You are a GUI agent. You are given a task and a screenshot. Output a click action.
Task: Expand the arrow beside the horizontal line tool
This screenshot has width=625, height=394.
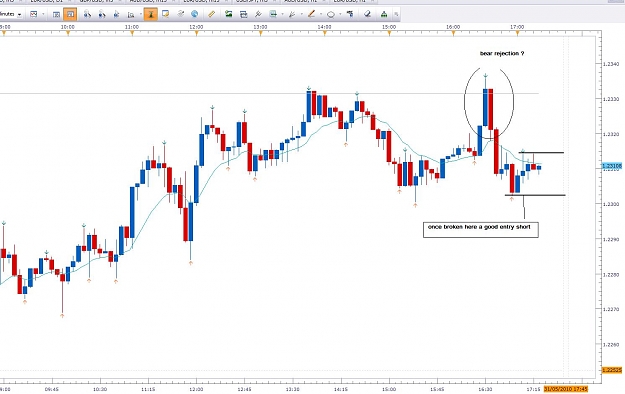click(282, 15)
